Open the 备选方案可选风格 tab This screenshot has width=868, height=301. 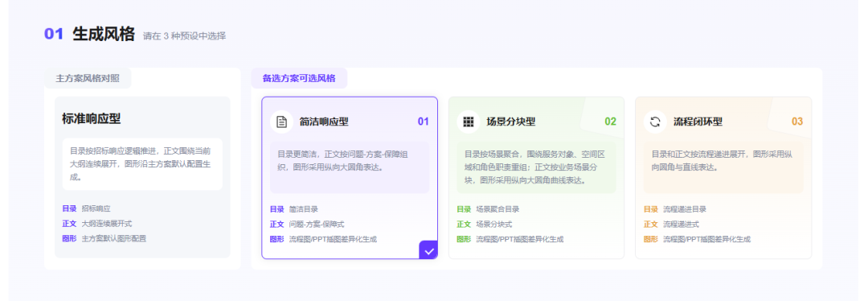click(299, 78)
